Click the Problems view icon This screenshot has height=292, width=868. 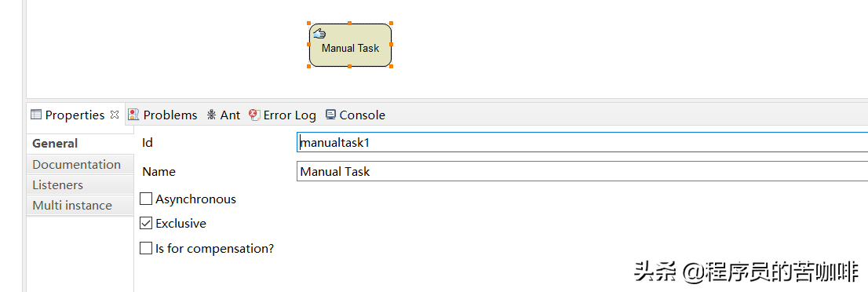tap(133, 115)
